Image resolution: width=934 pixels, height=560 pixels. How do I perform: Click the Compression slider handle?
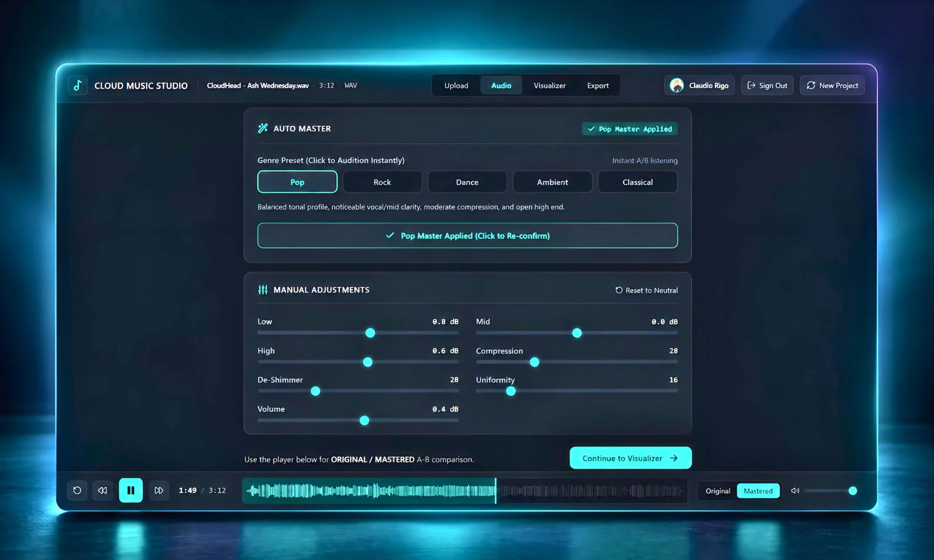click(x=534, y=362)
